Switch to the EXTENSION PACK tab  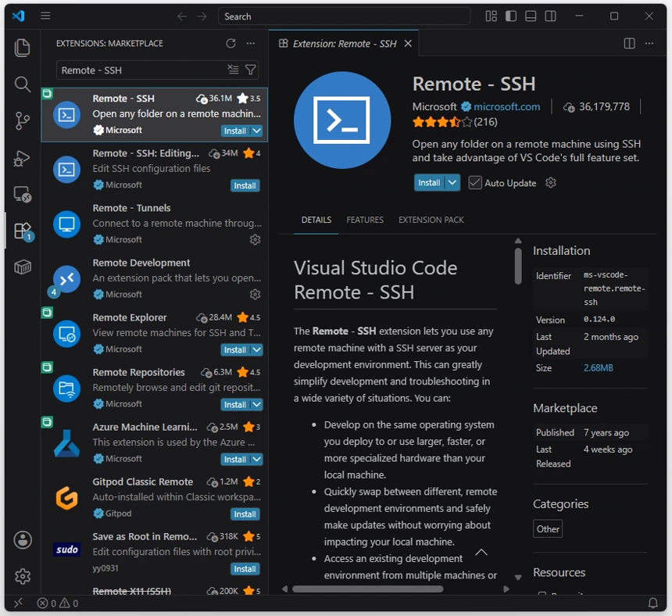point(431,220)
